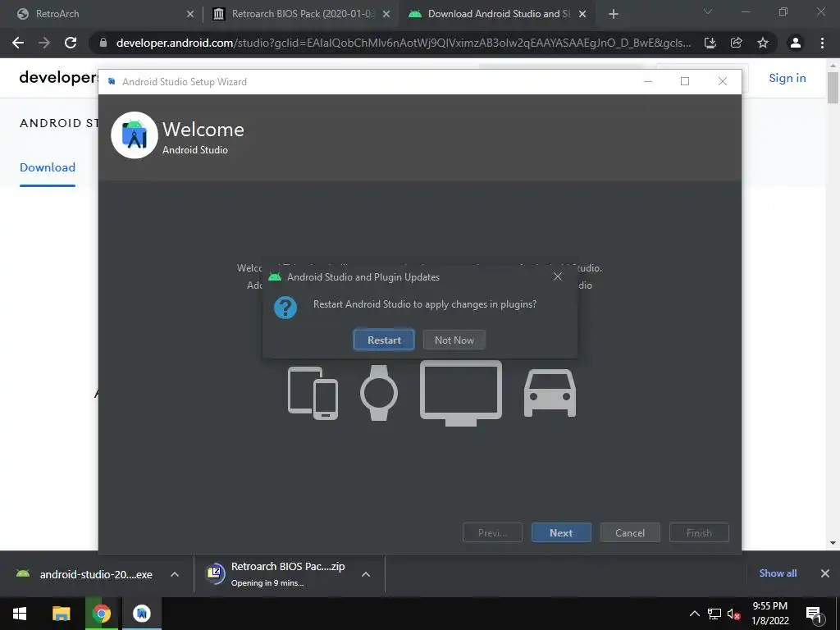Image resolution: width=840 pixels, height=630 pixels.
Task: Select the Download tab on the Android page
Action: (47, 167)
